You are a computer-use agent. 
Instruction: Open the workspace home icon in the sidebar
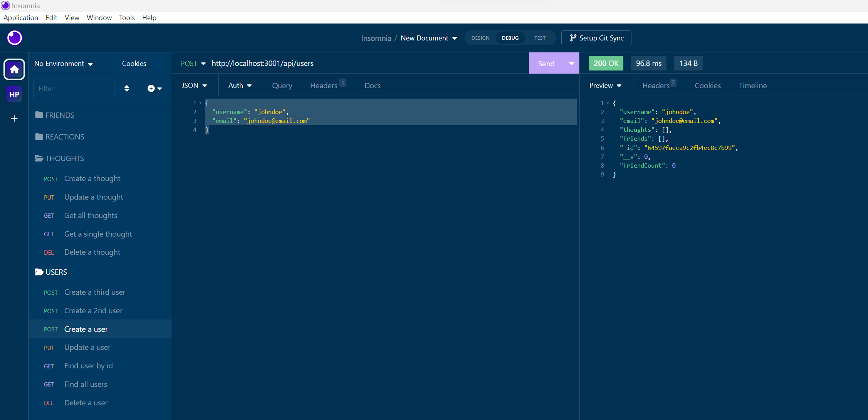[x=14, y=69]
